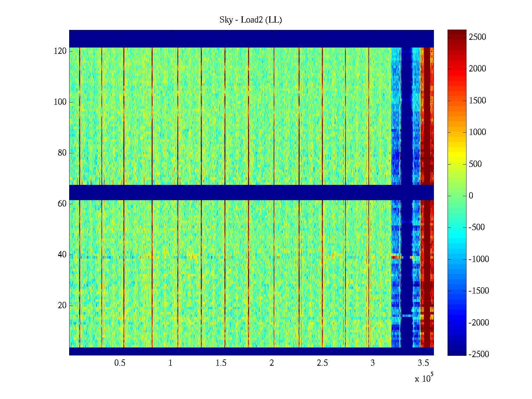The height and width of the screenshot is (399, 532).
Task: Click the x-axis tick label 1.5
Action: pos(221,363)
